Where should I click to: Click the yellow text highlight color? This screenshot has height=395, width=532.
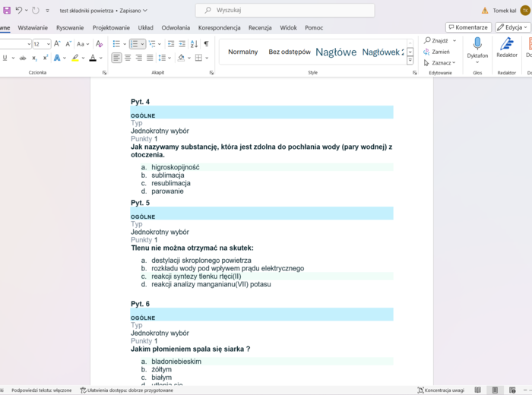(x=75, y=58)
